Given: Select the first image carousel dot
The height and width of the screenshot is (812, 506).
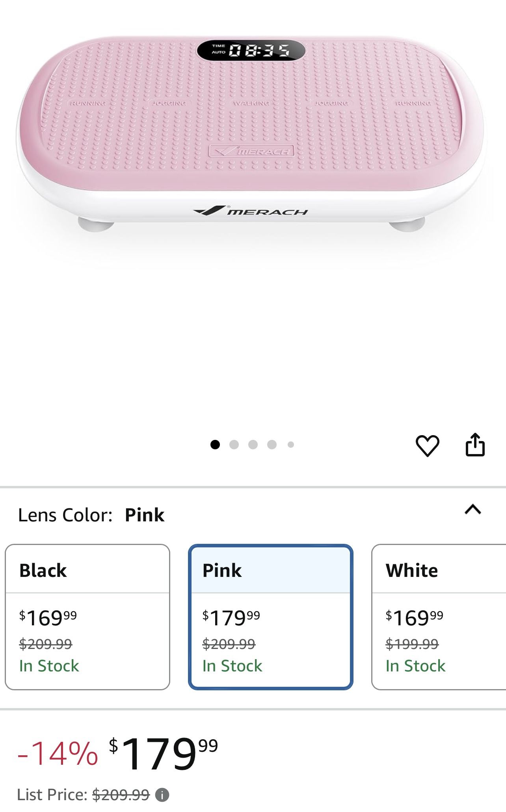Looking at the screenshot, I should 215,444.
